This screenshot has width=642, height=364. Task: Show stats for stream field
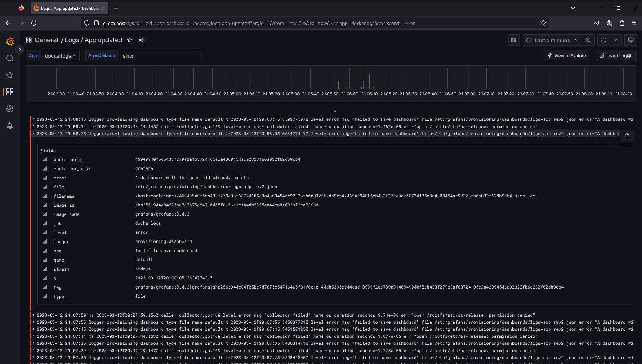coord(45,269)
